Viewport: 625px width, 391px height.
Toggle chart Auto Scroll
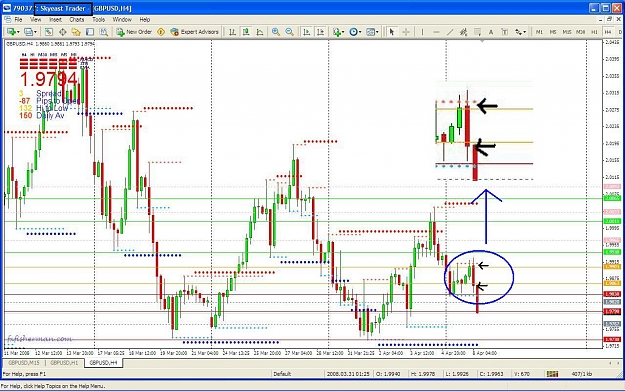pyautogui.click(x=307, y=32)
